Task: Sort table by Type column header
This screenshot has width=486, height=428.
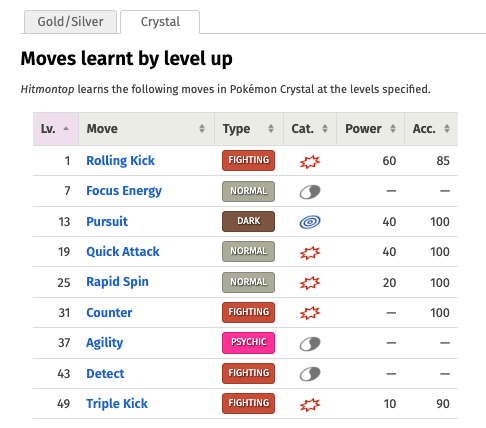Action: 249,129
